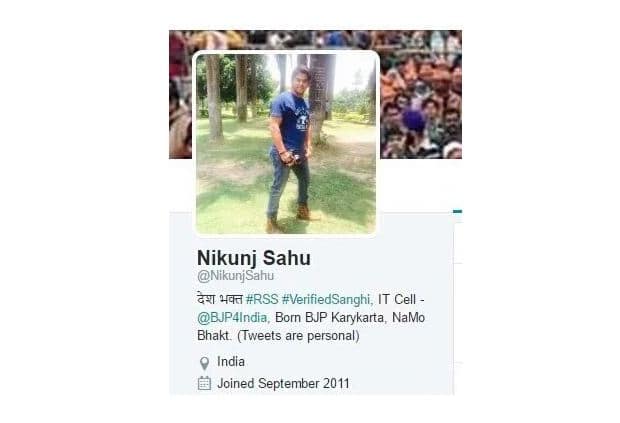Click the @NikunjSahu handle
Image resolution: width=620 pixels, height=423 pixels.
235,276
